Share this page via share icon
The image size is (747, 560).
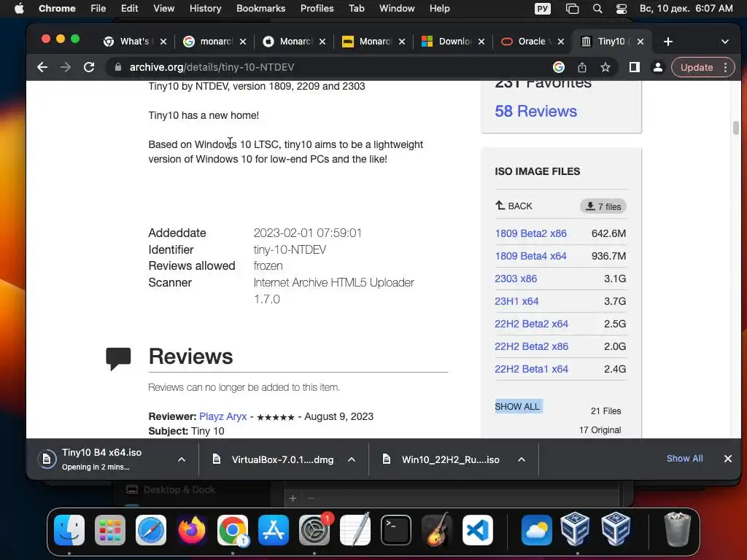point(581,67)
